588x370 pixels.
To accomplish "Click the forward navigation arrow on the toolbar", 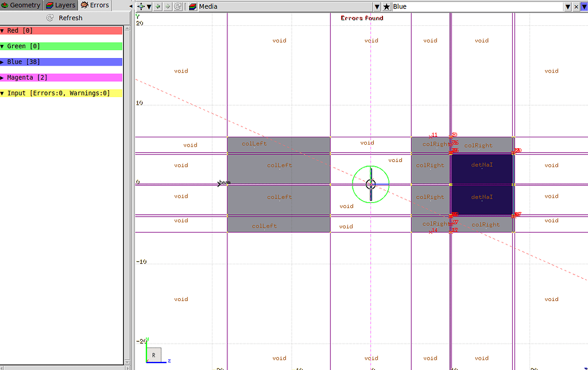I will pos(168,6).
